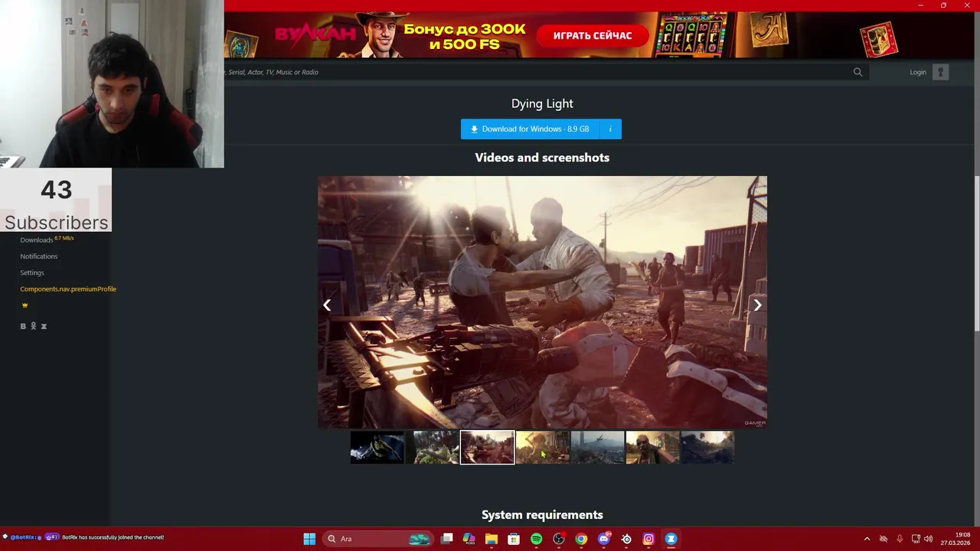The height and width of the screenshot is (551, 980).
Task: Select the fifth city skyline thumbnail
Action: (597, 448)
